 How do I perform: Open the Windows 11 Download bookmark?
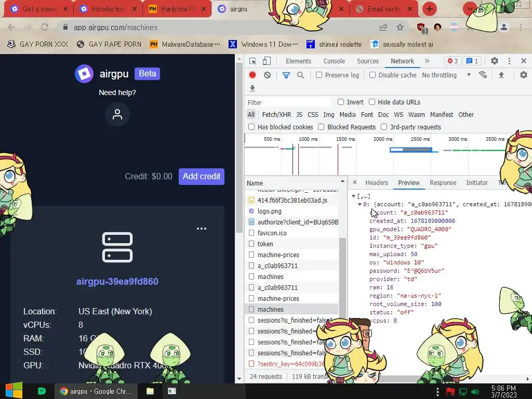263,44
